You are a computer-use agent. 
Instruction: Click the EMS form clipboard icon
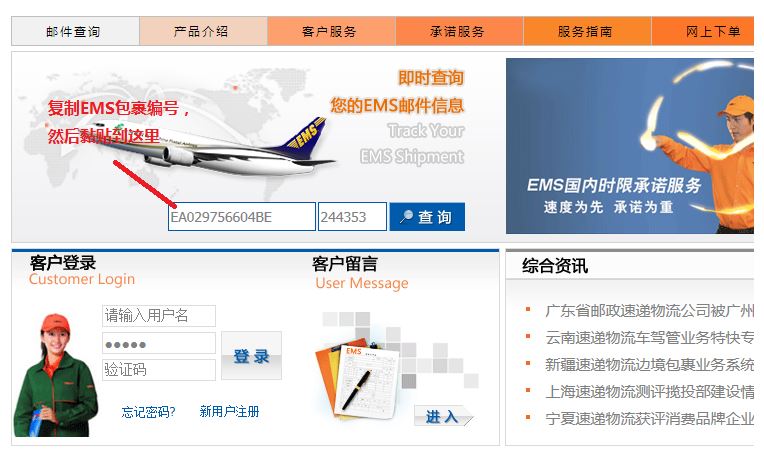click(360, 378)
